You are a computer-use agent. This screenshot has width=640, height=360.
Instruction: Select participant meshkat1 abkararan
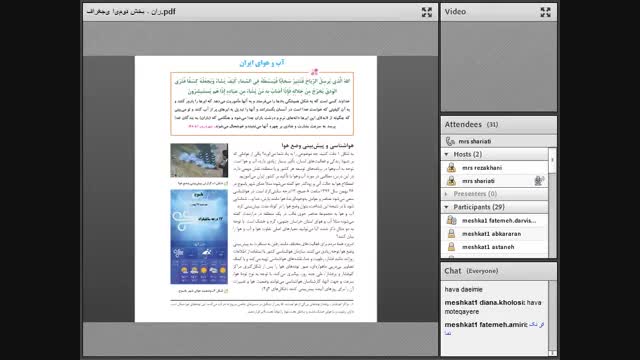pos(494,233)
